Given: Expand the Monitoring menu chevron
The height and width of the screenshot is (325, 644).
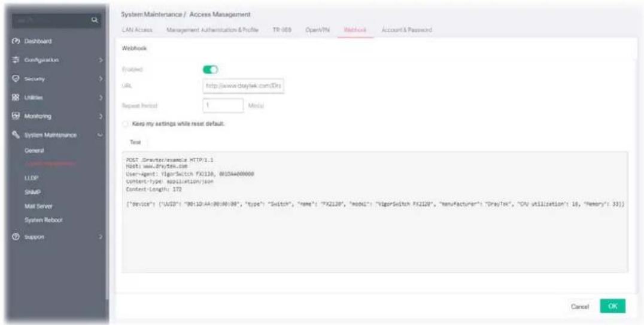Looking at the screenshot, I should pos(100,116).
